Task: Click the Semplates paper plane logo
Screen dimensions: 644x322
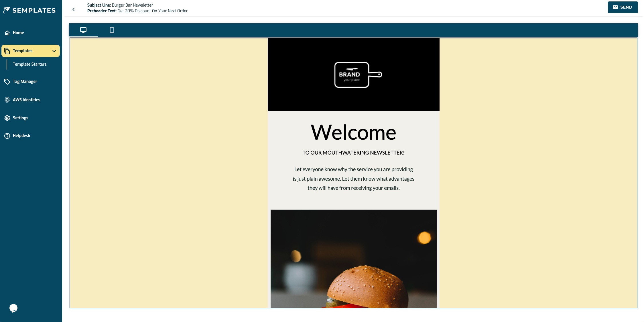Action: [7, 10]
